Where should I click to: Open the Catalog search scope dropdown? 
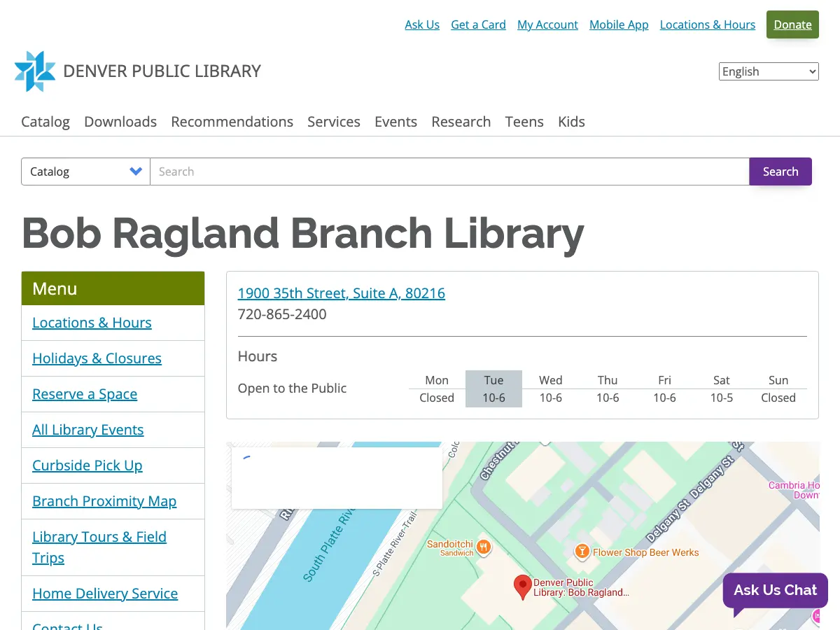tap(85, 171)
